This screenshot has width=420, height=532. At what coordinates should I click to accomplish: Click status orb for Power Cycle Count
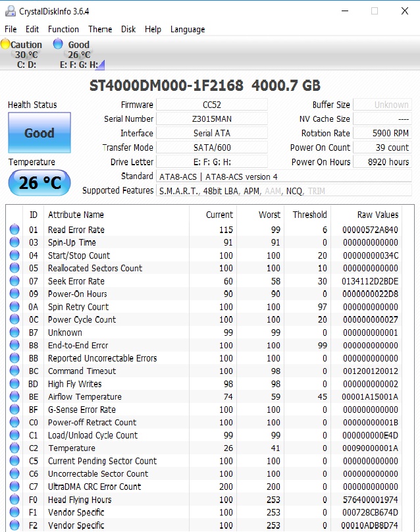point(14,319)
